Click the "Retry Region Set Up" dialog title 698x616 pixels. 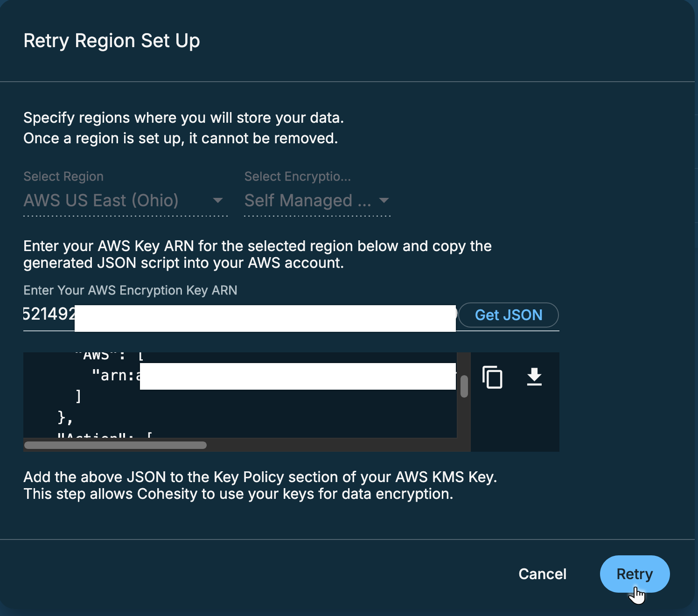coord(112,41)
